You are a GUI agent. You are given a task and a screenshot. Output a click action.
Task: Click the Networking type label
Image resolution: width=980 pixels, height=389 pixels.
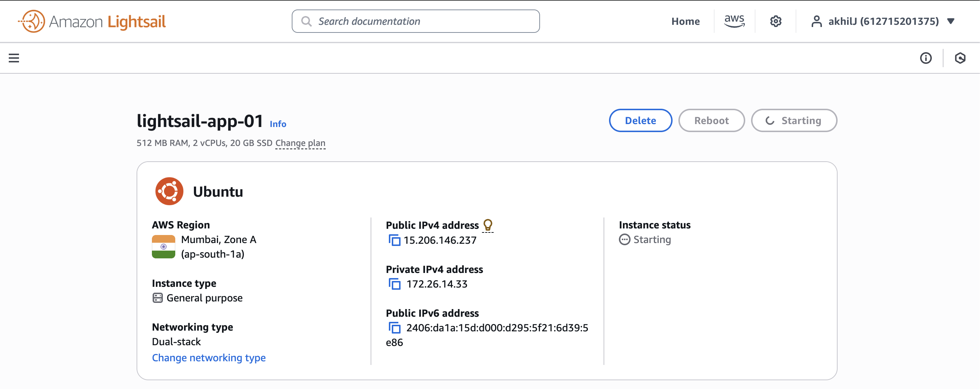pos(192,327)
